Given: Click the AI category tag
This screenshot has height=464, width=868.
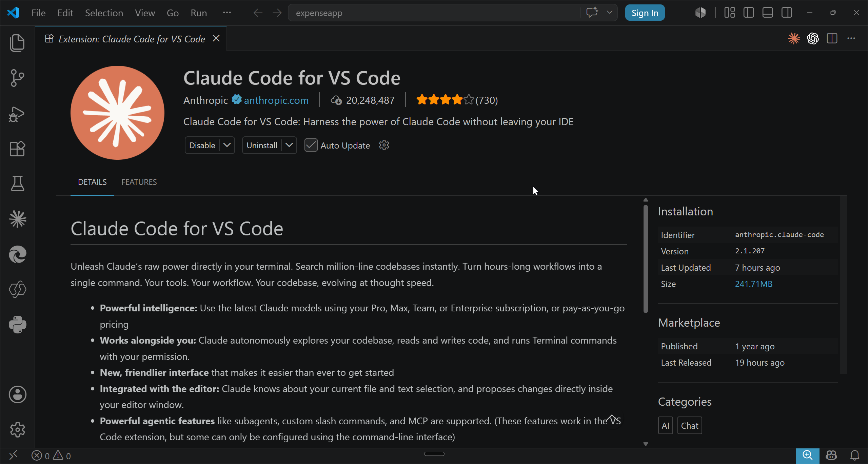Looking at the screenshot, I should pyautogui.click(x=665, y=425).
